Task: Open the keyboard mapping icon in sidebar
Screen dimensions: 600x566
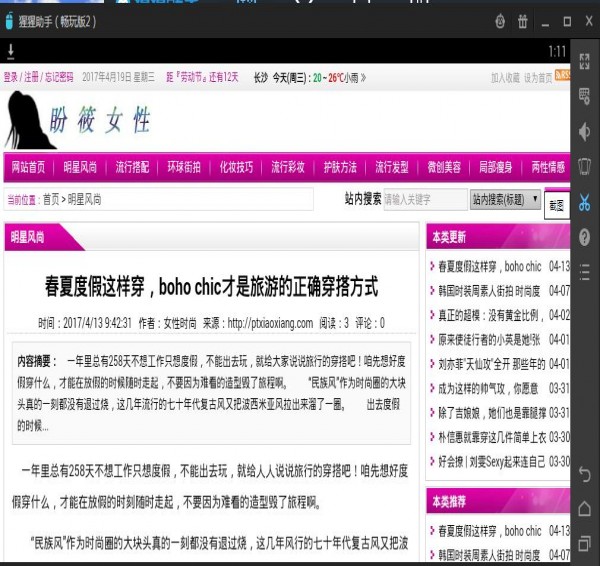Action: [x=584, y=96]
